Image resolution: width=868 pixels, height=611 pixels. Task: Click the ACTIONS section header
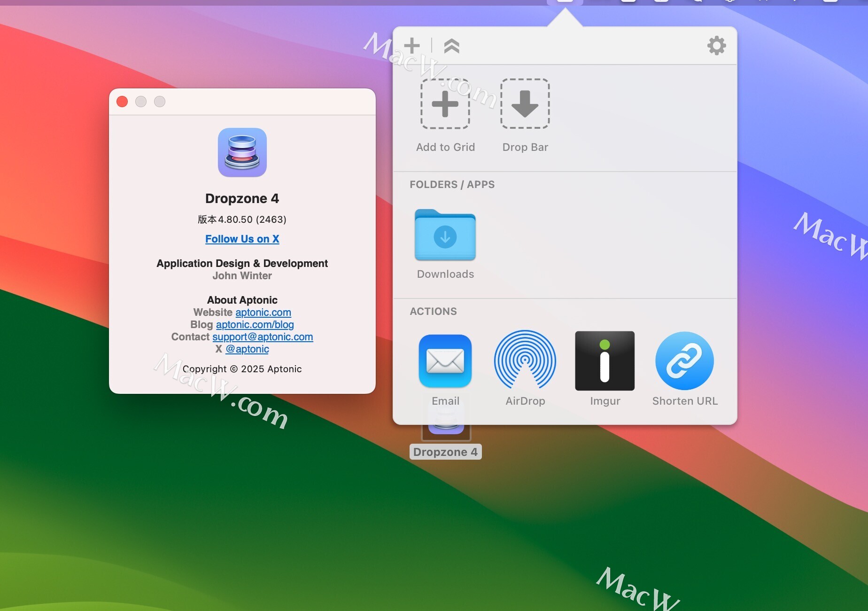433,311
